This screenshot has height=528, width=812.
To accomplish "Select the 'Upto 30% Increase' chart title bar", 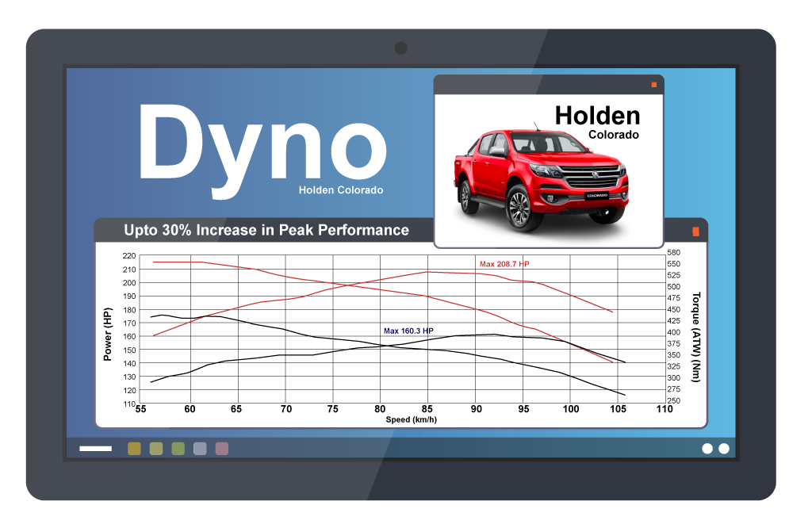I will click(266, 231).
